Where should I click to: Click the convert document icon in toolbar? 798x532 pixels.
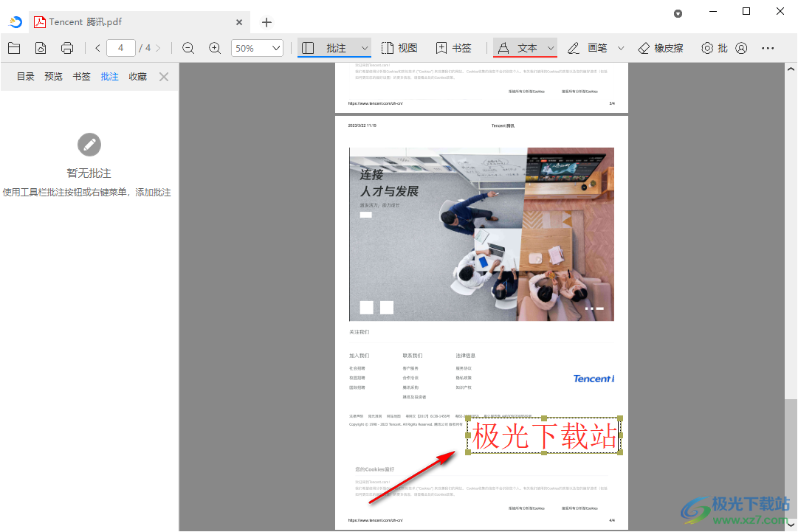40,48
